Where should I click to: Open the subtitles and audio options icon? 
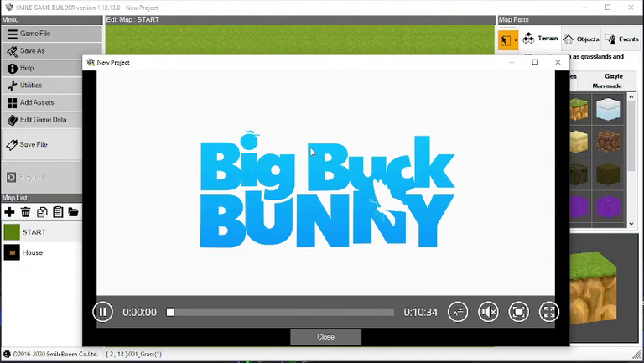point(458,312)
